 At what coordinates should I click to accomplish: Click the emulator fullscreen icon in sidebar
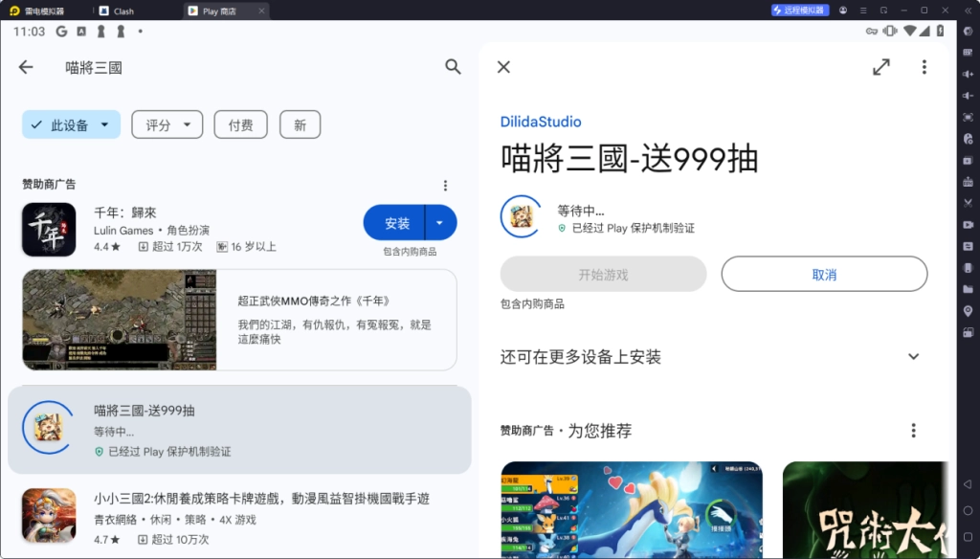click(x=969, y=118)
